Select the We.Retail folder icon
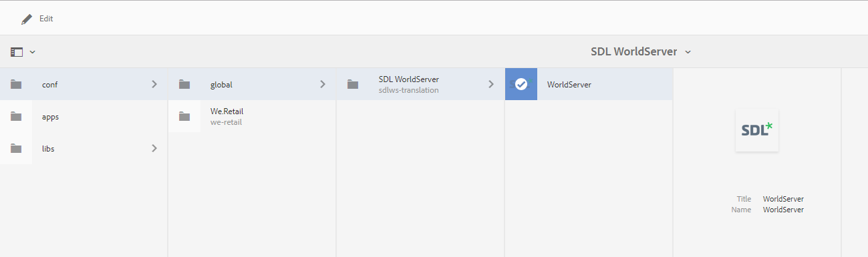 click(184, 116)
